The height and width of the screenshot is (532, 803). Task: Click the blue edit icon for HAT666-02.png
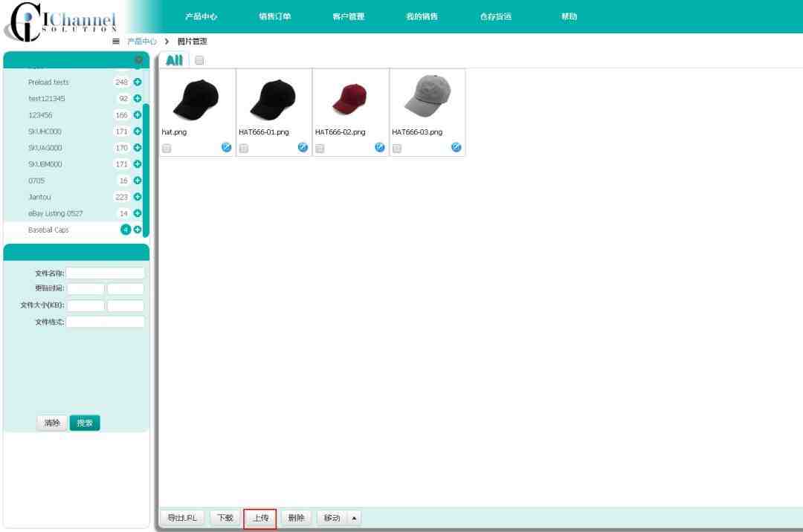(379, 147)
